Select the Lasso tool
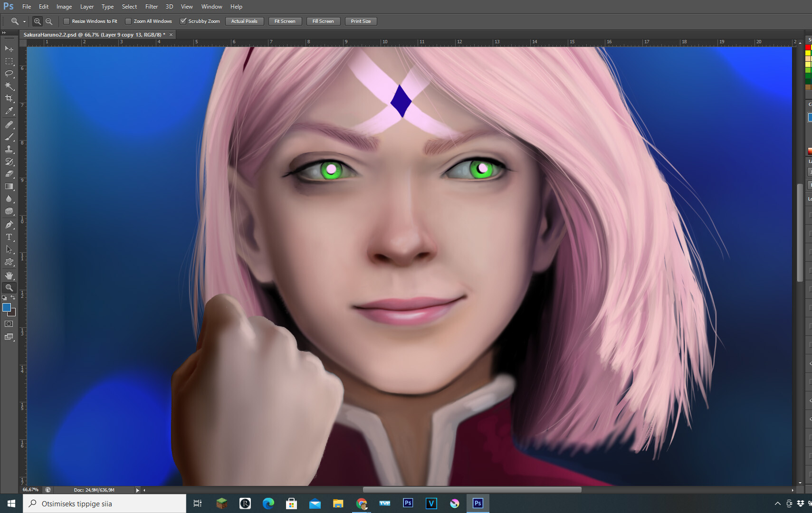Screen dimensions: 812x513 click(9, 74)
